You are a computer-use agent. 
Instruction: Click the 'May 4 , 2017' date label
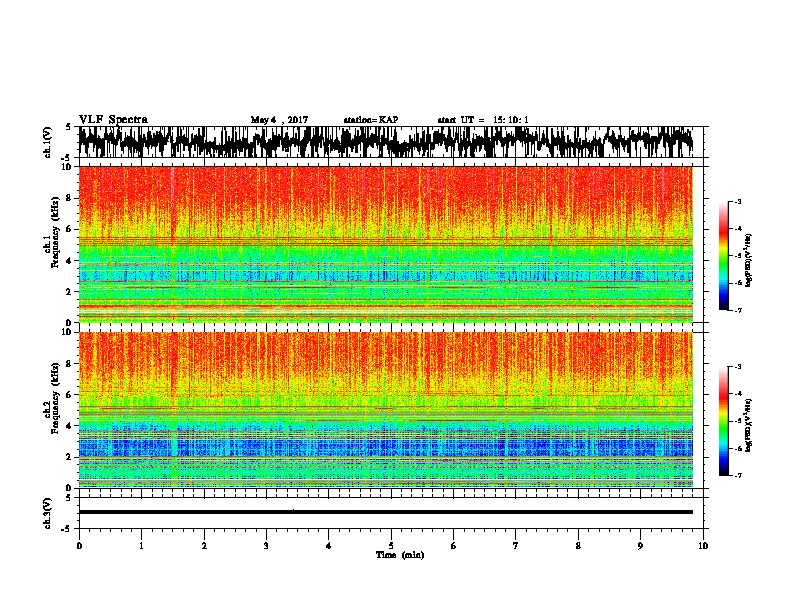(x=279, y=120)
